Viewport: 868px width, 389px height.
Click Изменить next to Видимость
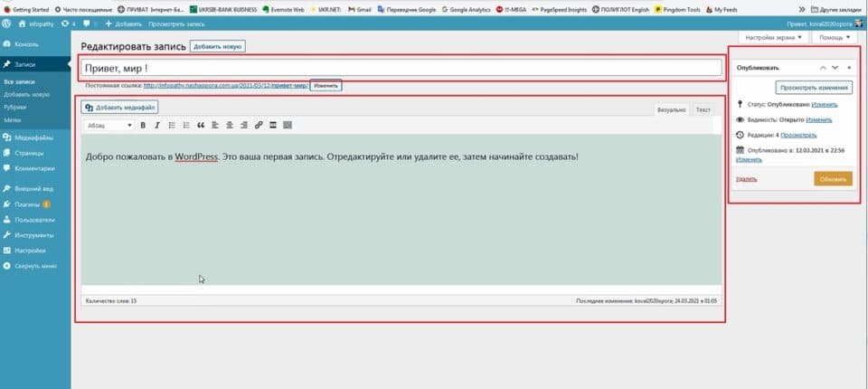819,119
